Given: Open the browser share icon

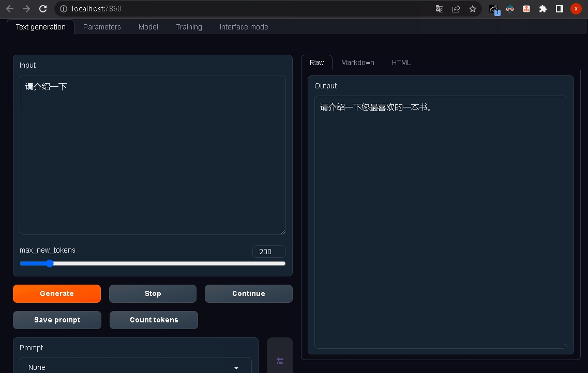Looking at the screenshot, I should [456, 9].
